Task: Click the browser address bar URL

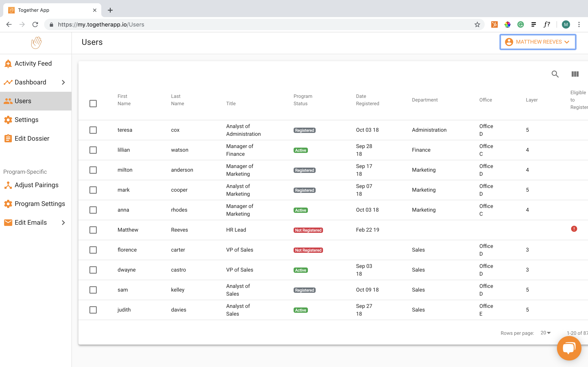Action: click(x=101, y=24)
